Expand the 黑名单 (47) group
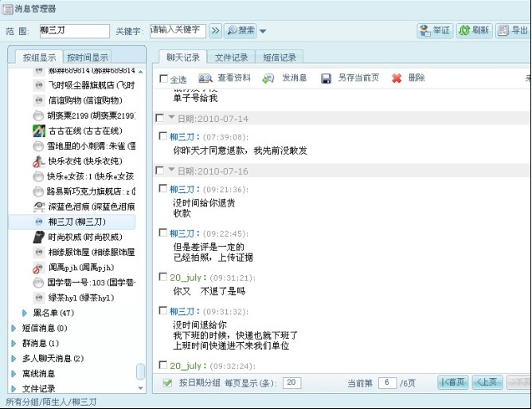 [25, 313]
